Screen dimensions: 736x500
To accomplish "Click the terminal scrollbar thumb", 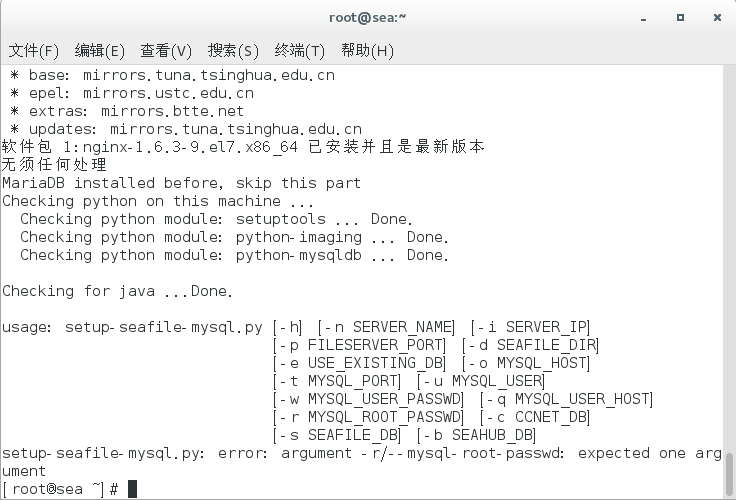I will pos(729,474).
